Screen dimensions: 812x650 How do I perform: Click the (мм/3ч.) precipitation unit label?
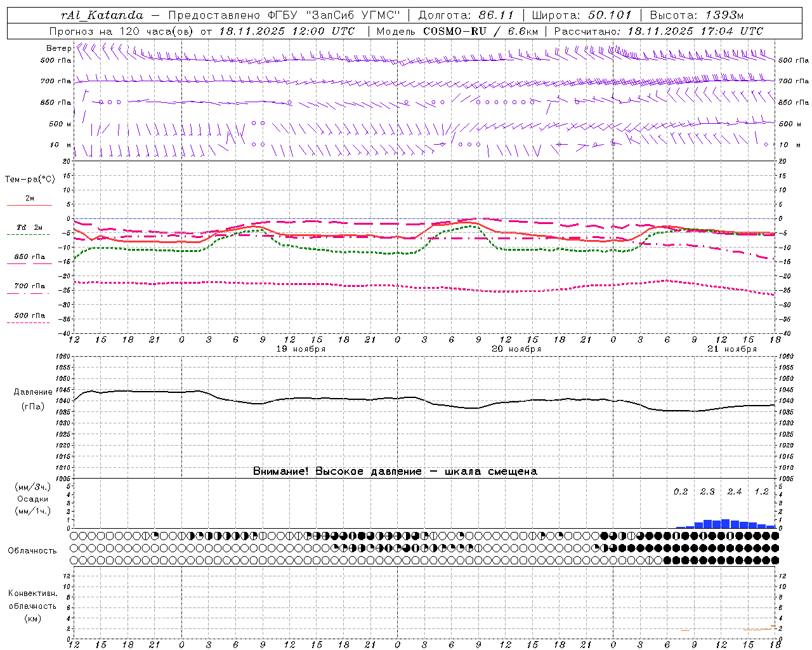[x=33, y=487]
